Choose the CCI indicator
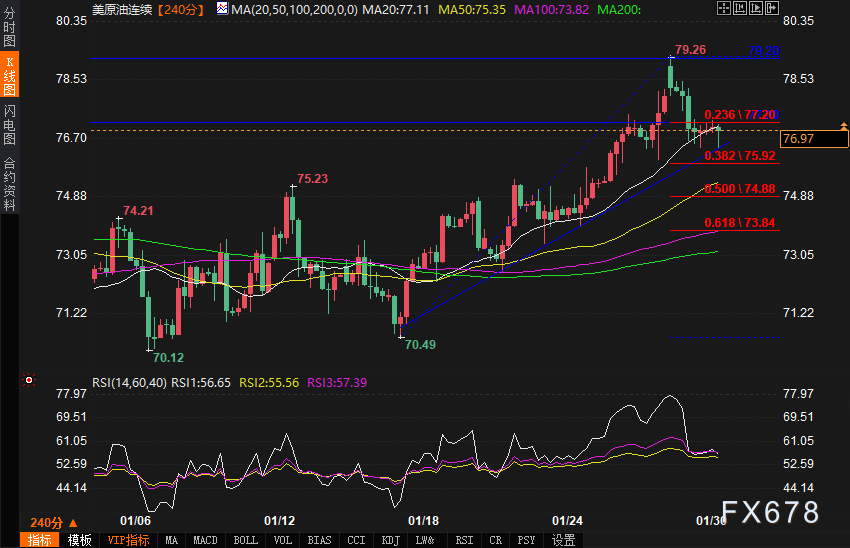Image resolution: width=850 pixels, height=548 pixels. coord(356,540)
